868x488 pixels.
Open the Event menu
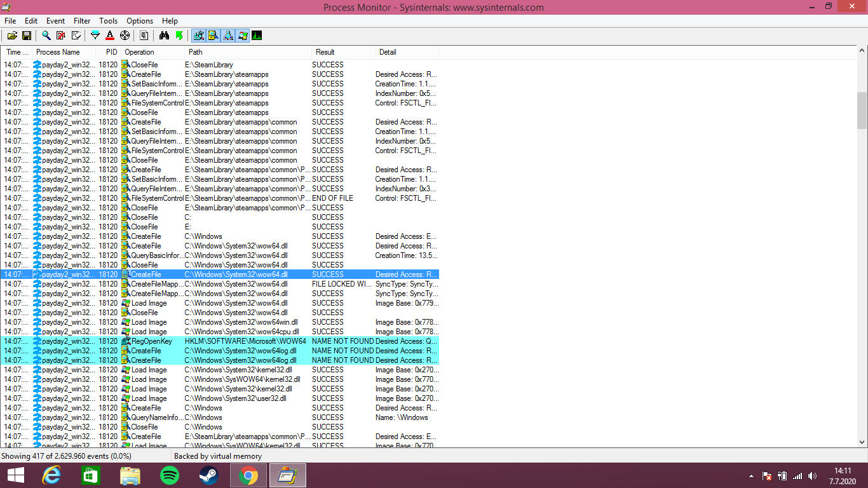(x=56, y=21)
